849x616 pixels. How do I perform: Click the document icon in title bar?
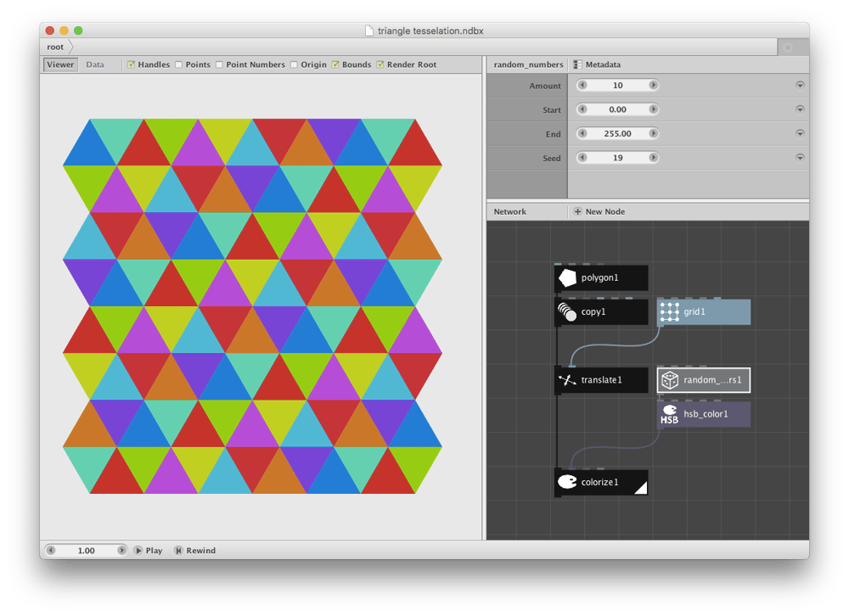pyautogui.click(x=369, y=31)
